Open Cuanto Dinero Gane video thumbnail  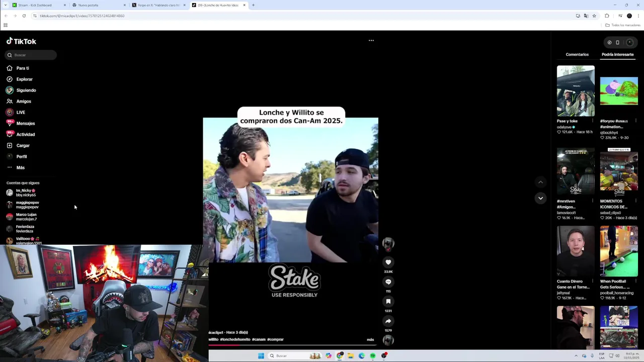point(576,251)
